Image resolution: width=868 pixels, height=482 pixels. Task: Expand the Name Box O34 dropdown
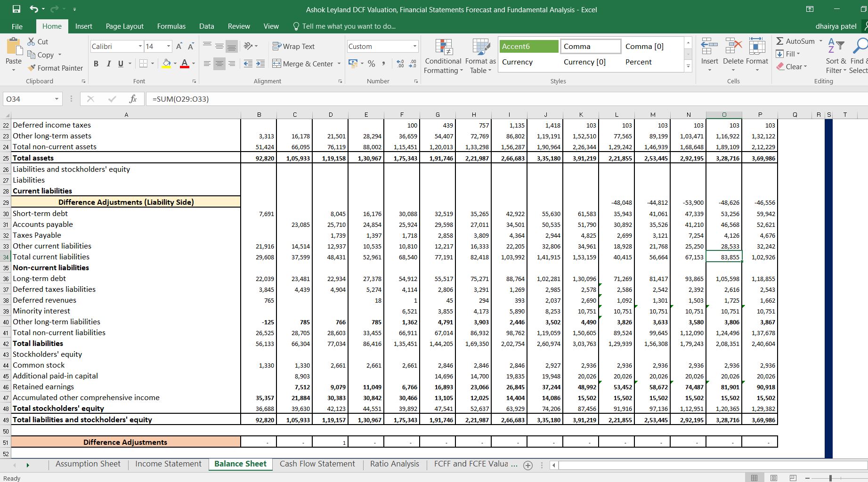pos(57,99)
